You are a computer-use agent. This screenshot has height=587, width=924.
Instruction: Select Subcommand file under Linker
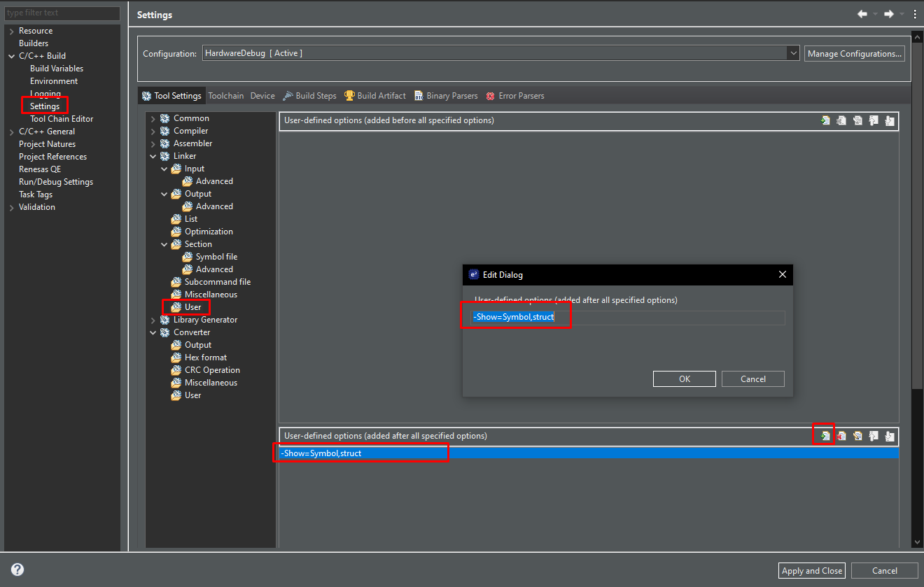(x=217, y=282)
